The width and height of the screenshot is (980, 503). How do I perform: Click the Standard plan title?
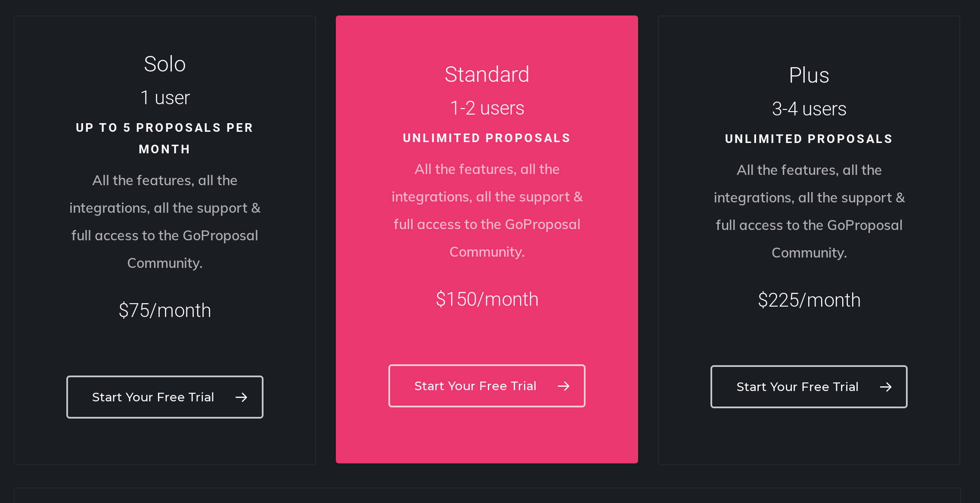[x=487, y=74]
